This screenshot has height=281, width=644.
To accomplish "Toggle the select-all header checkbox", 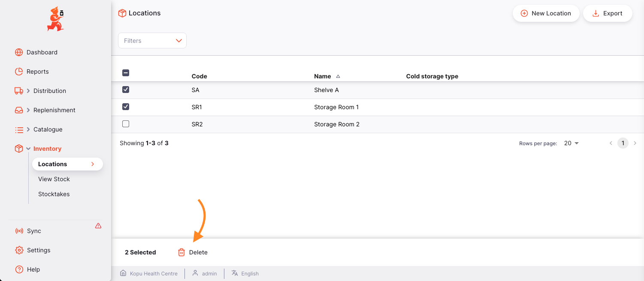I will pos(126,73).
